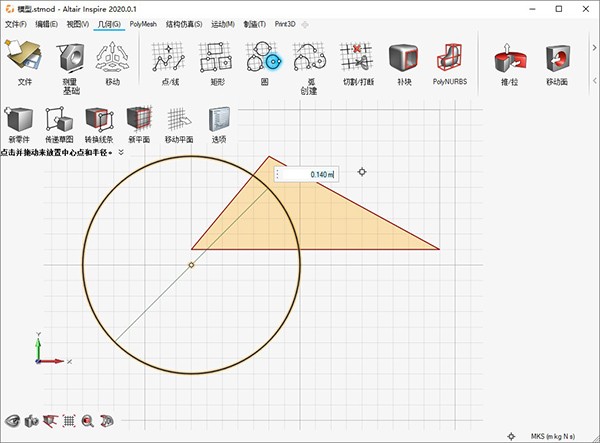This screenshot has width=600, height=443.
Task: Choose the 点/线 (Point/Line) sketch tool
Action: [168, 60]
